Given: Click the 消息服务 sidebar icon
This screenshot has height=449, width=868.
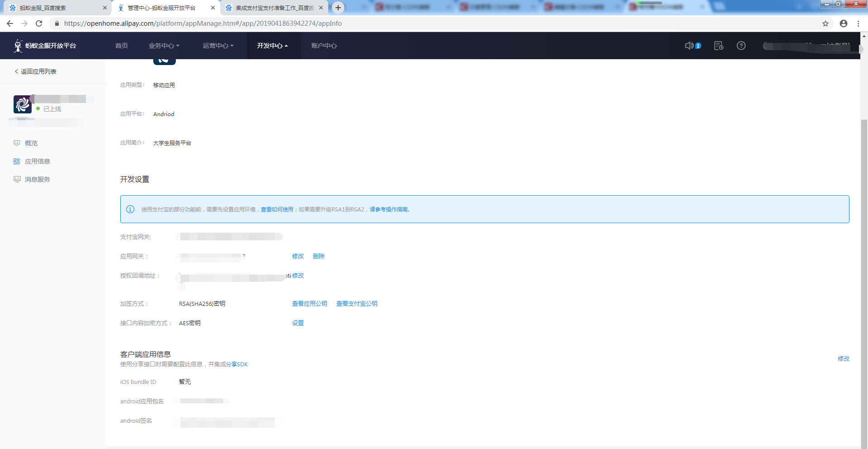Looking at the screenshot, I should pos(17,179).
